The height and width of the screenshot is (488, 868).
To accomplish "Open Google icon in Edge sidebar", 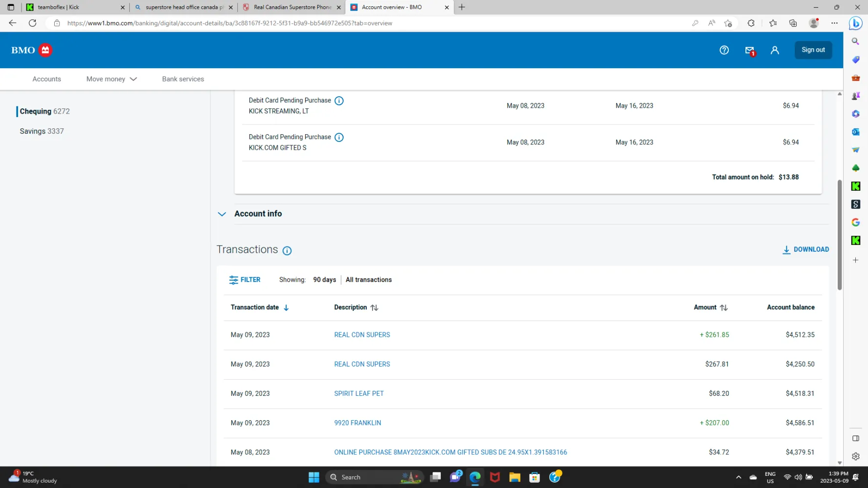I will (855, 222).
